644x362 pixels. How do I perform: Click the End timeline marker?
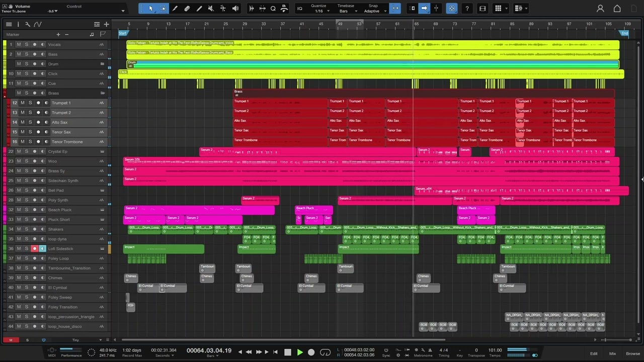[624, 33]
